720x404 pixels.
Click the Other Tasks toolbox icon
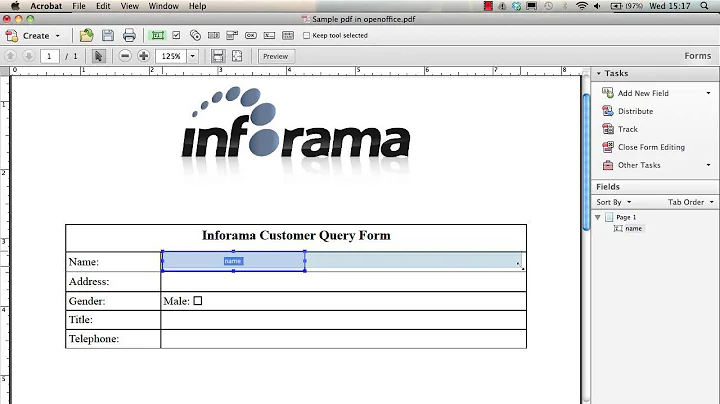608,165
